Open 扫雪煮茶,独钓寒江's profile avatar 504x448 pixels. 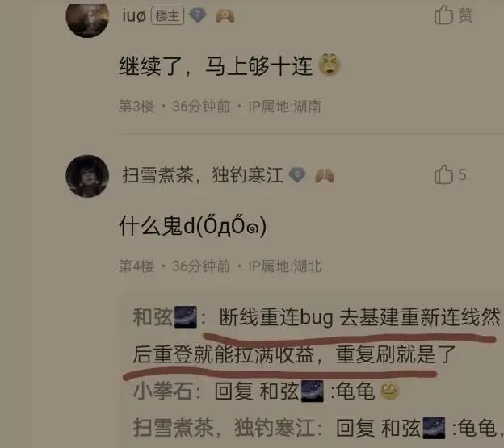pyautogui.click(x=87, y=176)
